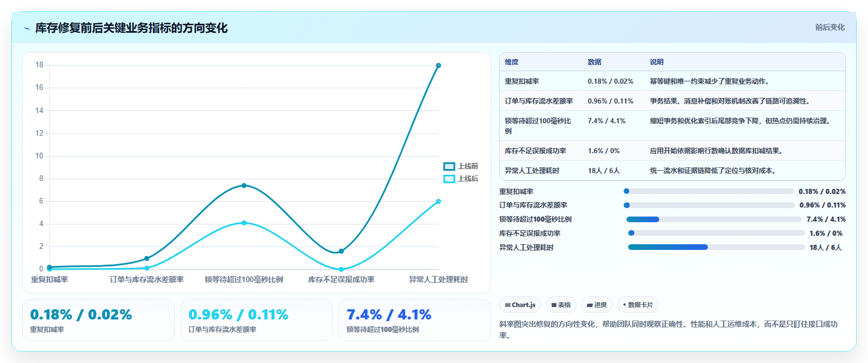Click the 订单与库存流水差额率 progress bar
Viewport: 868px width, 363px height.
click(709, 205)
